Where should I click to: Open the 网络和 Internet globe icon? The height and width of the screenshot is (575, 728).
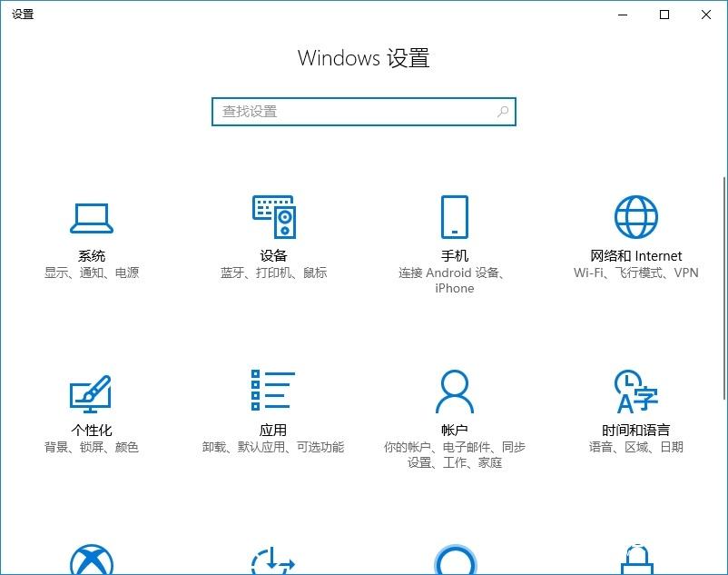pos(636,217)
